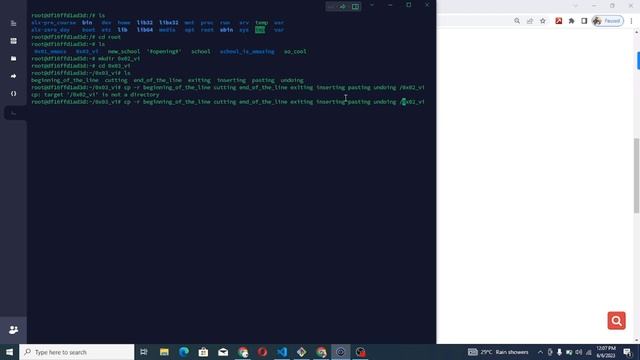The image size is (640, 360).
Task: Click the 'mkdir 0x02_vi' command line
Action: click(x=86, y=59)
